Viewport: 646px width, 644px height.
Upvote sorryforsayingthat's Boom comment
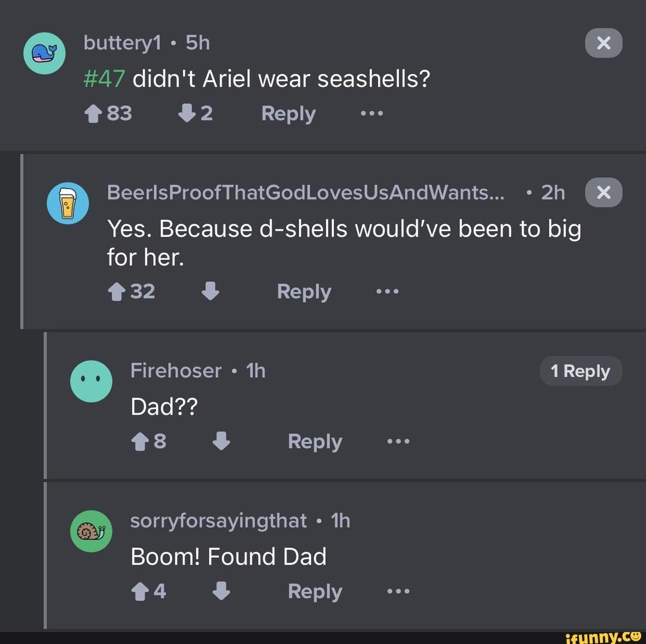tap(139, 591)
